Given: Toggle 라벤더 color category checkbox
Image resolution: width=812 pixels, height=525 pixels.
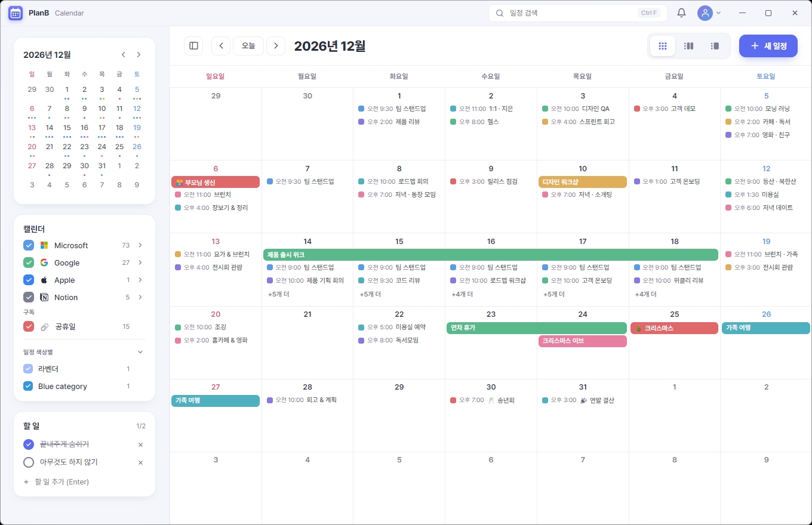Looking at the screenshot, I should point(28,369).
